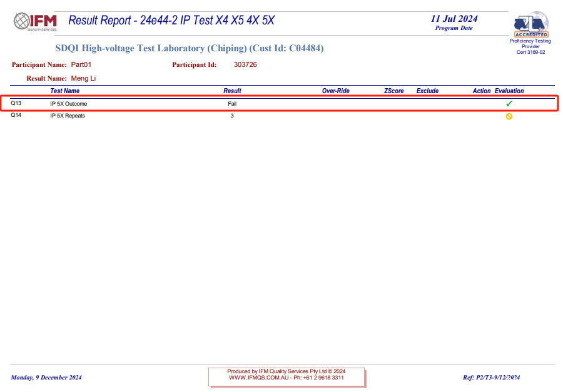
Task: Click the Ref P2/T3 footer reference
Action: pyautogui.click(x=491, y=378)
